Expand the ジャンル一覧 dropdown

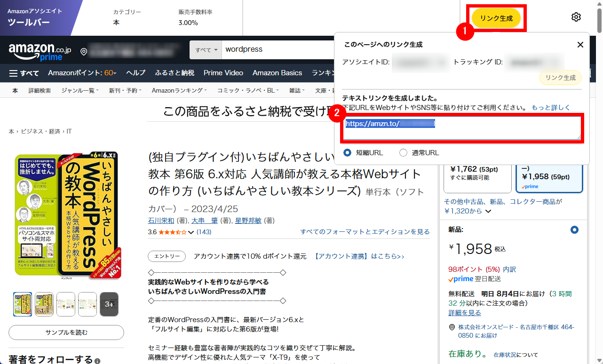(x=80, y=90)
